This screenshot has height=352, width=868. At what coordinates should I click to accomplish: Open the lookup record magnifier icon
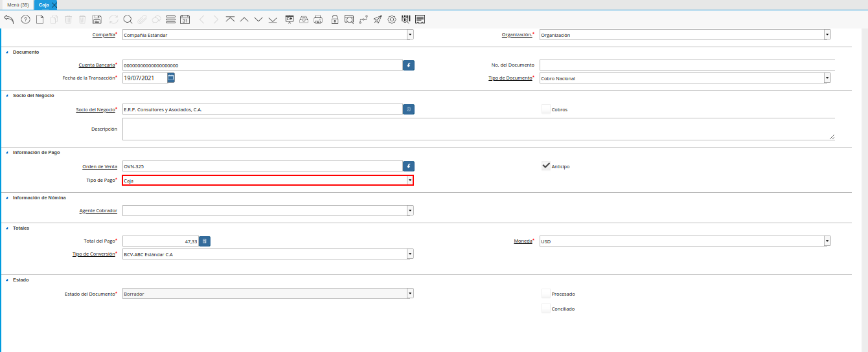[128, 19]
